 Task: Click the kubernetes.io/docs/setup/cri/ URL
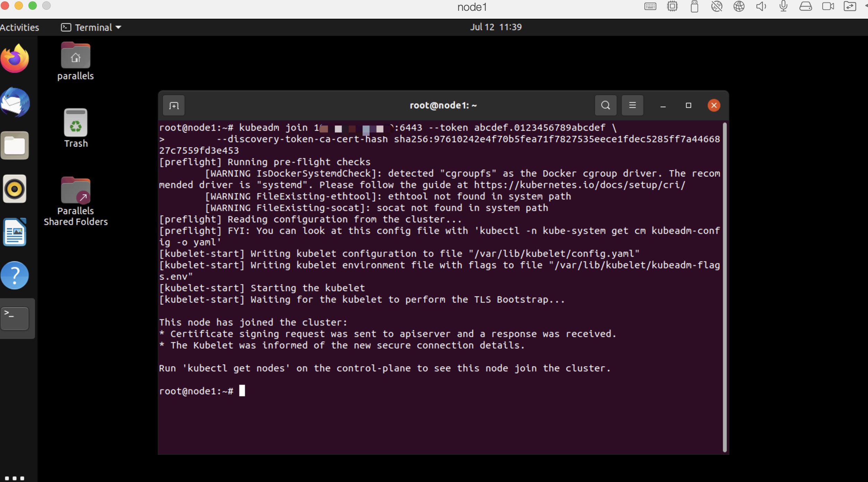pos(580,185)
